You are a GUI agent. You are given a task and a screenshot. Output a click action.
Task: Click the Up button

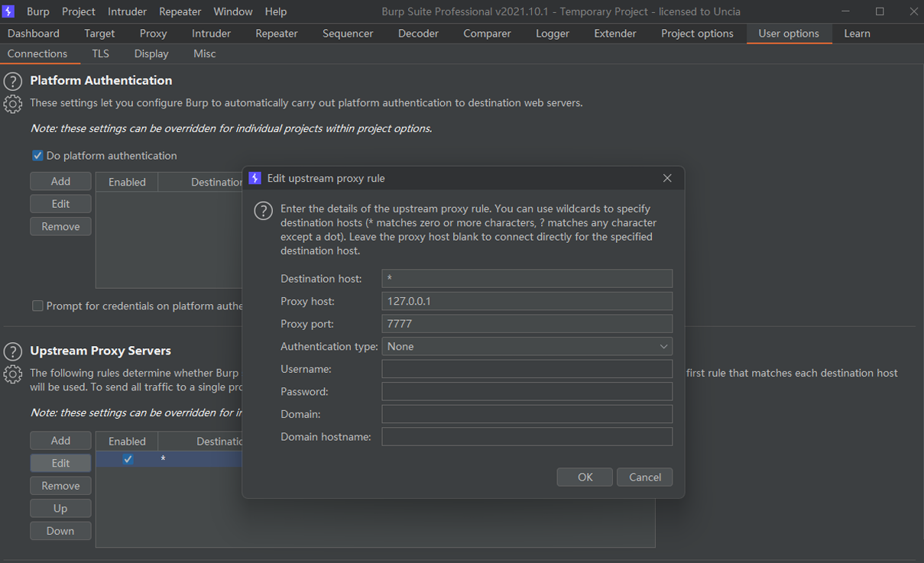(x=60, y=509)
